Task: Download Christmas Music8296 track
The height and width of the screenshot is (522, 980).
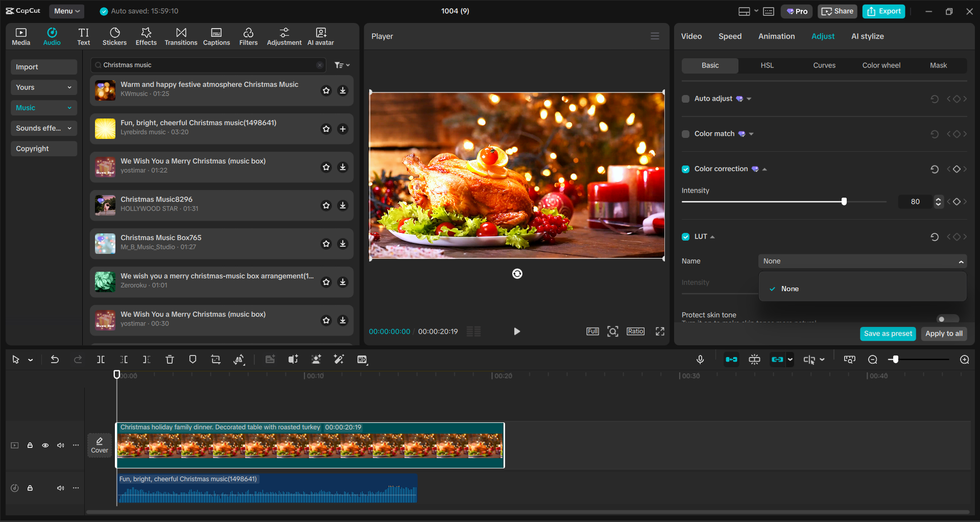Action: click(343, 205)
